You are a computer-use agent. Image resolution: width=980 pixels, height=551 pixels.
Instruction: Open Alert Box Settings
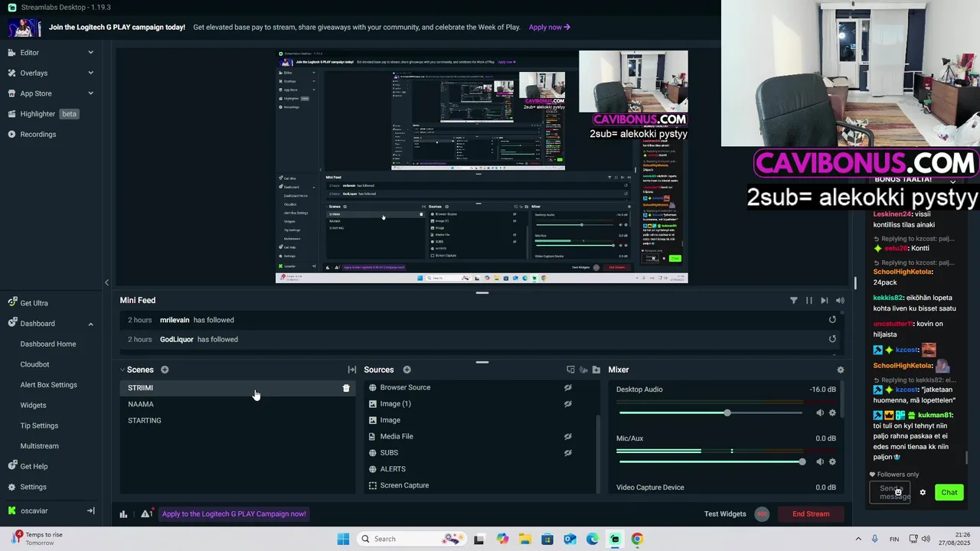48,385
